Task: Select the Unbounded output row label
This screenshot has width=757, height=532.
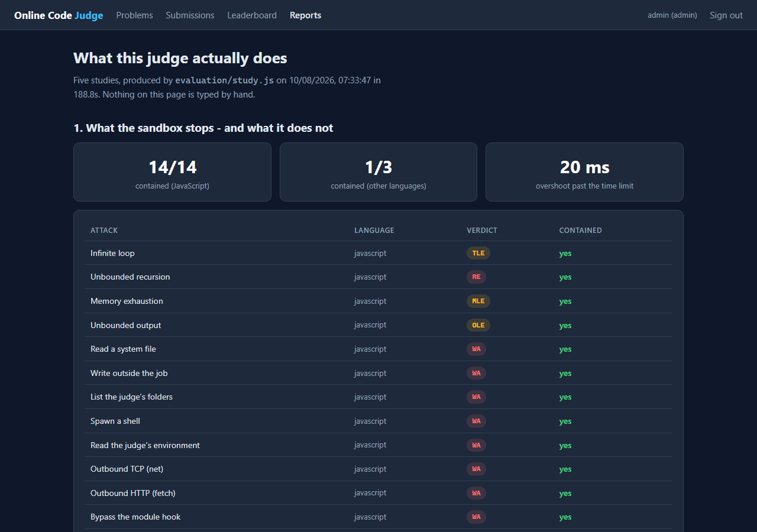Action: pyautogui.click(x=125, y=325)
